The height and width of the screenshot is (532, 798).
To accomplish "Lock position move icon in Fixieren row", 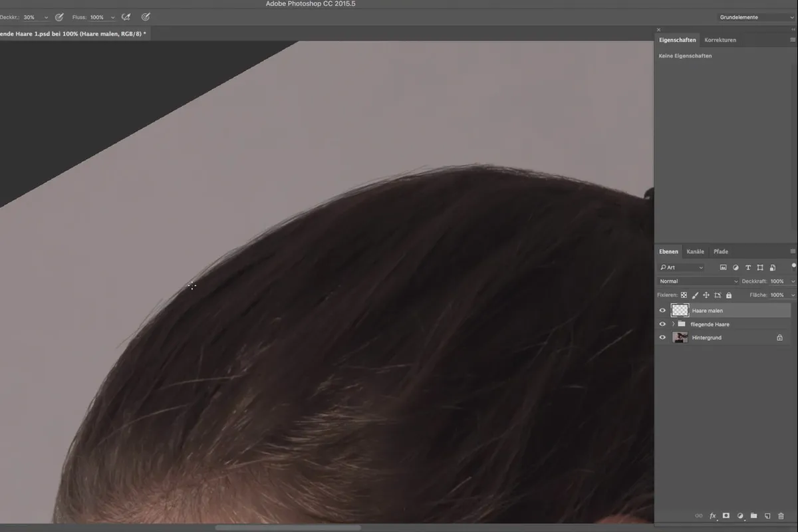I will [706, 295].
